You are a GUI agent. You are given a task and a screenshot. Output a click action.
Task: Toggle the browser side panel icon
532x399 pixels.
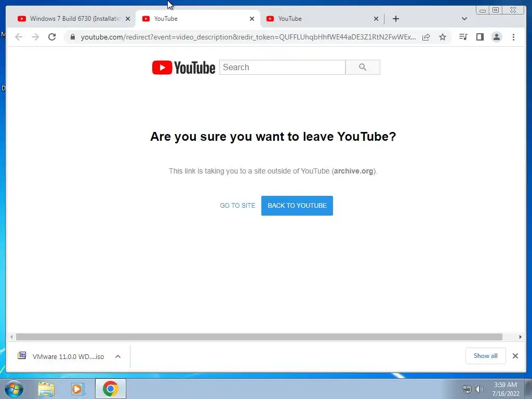pos(480,37)
